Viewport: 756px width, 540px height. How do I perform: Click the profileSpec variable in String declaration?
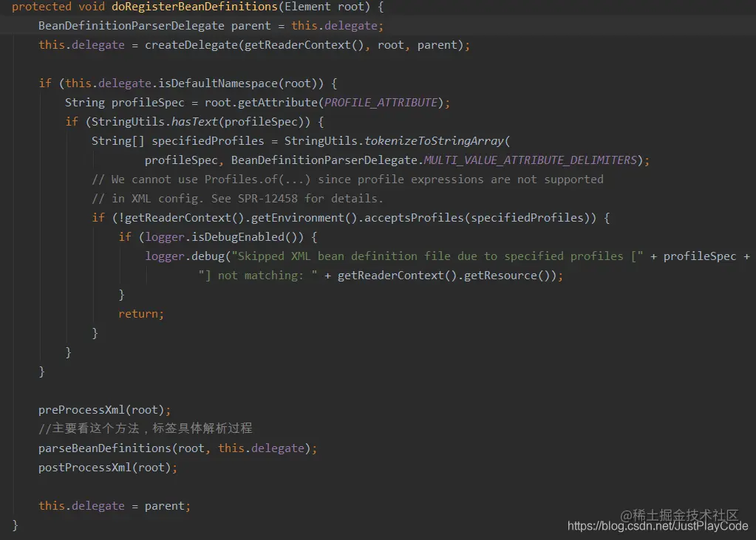[x=148, y=103]
